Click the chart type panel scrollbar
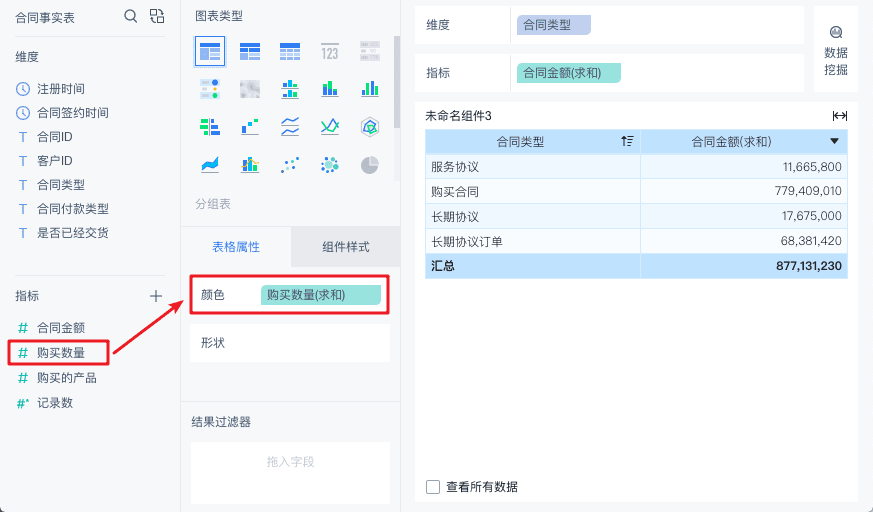 [397, 82]
